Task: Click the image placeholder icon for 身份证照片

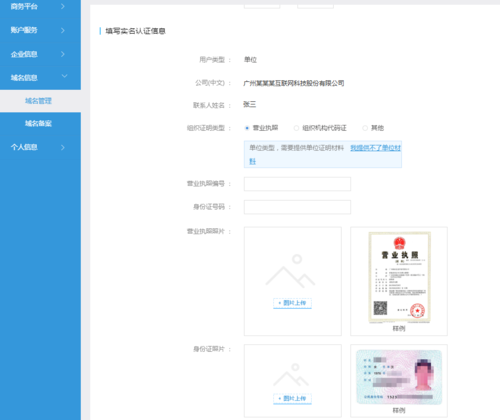Action: [x=291, y=375]
